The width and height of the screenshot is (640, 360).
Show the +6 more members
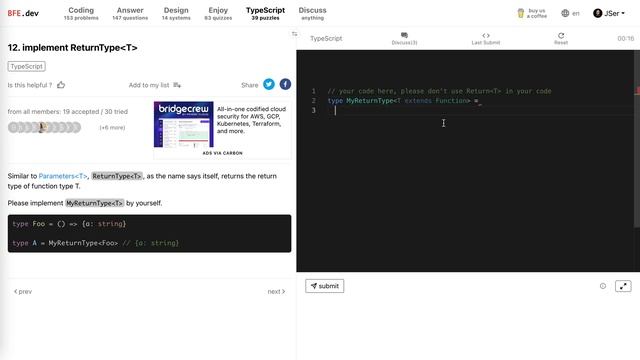click(x=112, y=127)
